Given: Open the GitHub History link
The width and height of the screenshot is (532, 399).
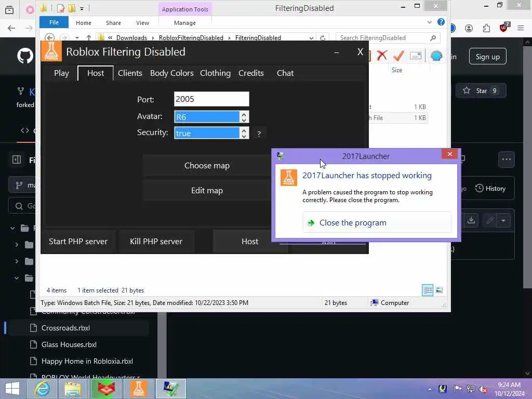Looking at the screenshot, I should [x=490, y=188].
